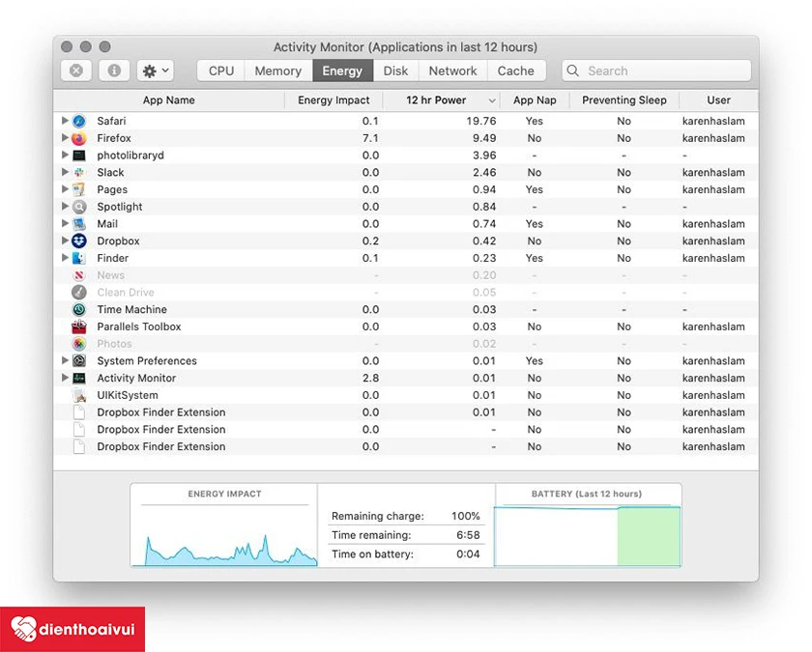
Task: Click the Spotlight magnifier icon
Action: click(x=78, y=207)
